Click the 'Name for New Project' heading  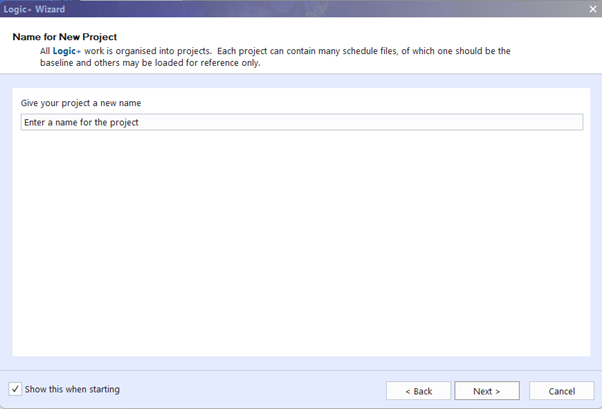(64, 37)
